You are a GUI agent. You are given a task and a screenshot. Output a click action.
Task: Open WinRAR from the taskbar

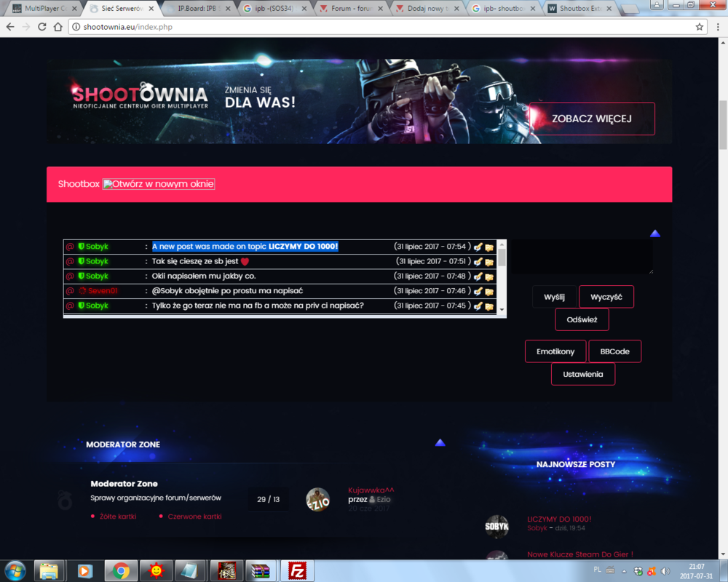point(258,570)
